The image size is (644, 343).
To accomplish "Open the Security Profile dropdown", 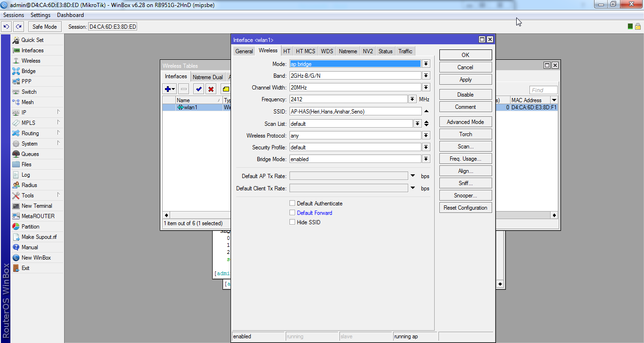I will [x=426, y=147].
